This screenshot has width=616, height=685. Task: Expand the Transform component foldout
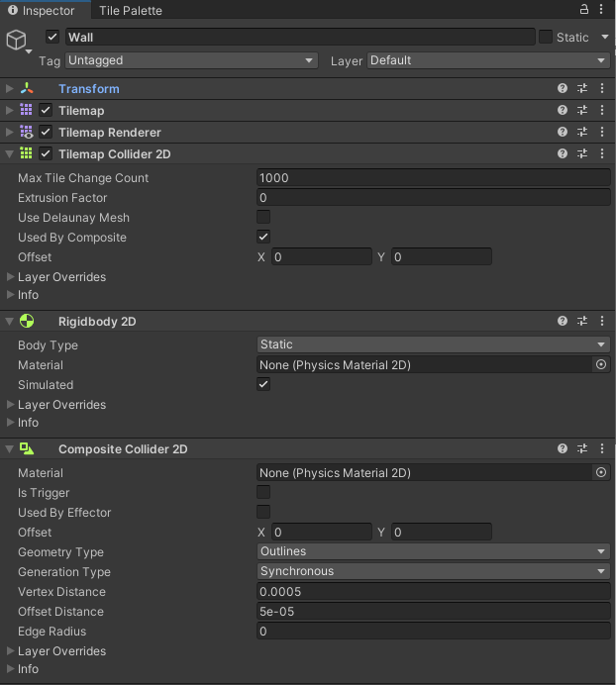9,88
